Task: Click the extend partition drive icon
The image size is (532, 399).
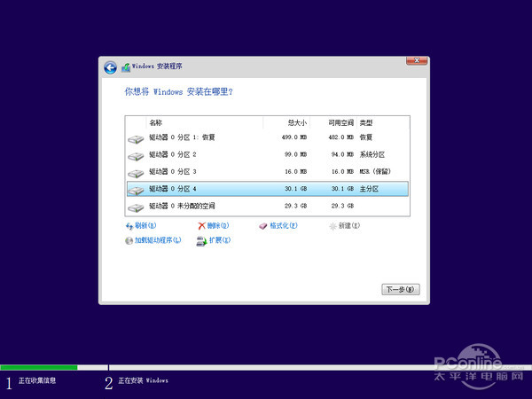Action: point(201,241)
